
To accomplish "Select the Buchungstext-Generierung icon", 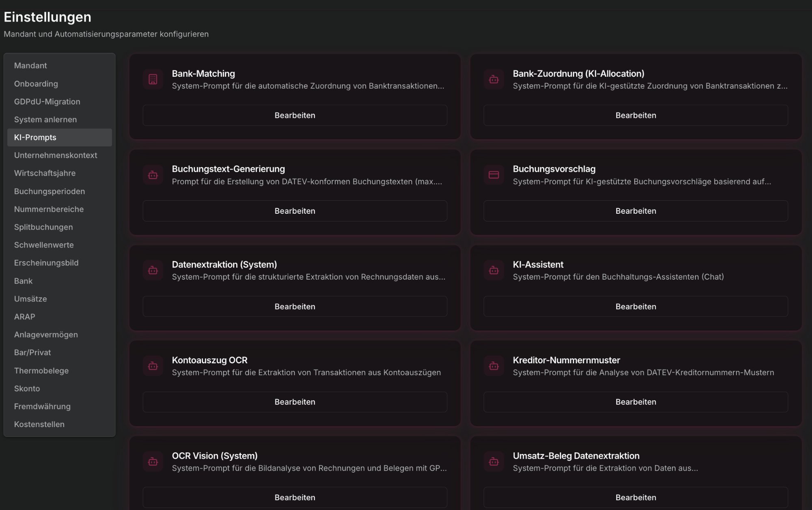I will pos(153,175).
